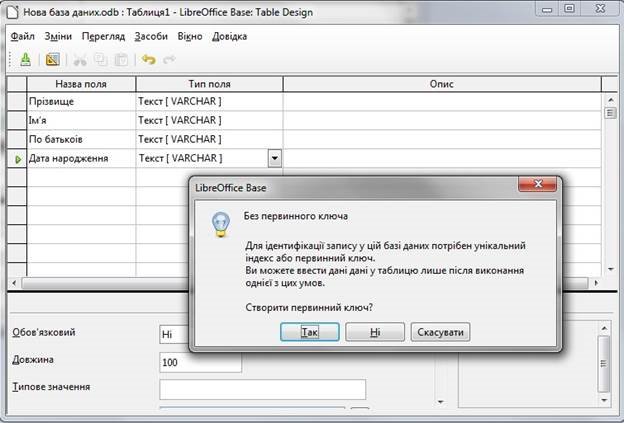Click field type cell of Ім'я row
The image size is (624, 423).
(209, 120)
